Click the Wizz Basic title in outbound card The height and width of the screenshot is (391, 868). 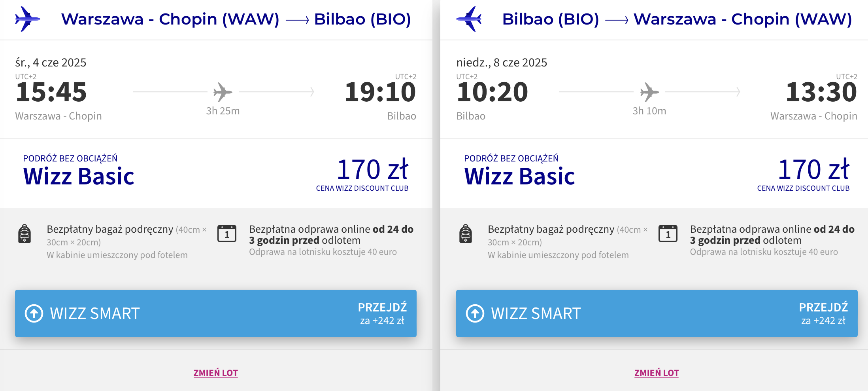tap(79, 176)
